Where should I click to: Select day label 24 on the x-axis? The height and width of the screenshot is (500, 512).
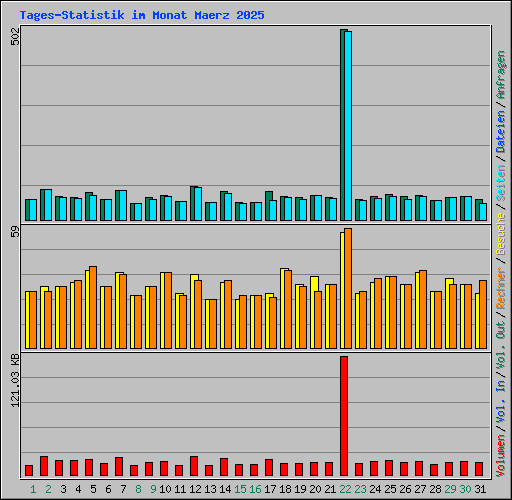pyautogui.click(x=375, y=489)
